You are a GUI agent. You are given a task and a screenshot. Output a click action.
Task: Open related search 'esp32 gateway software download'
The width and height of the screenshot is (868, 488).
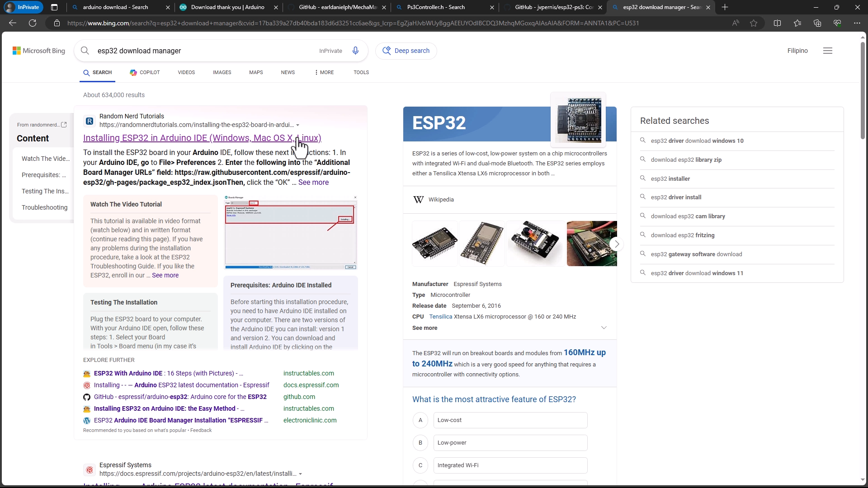[696, 254]
